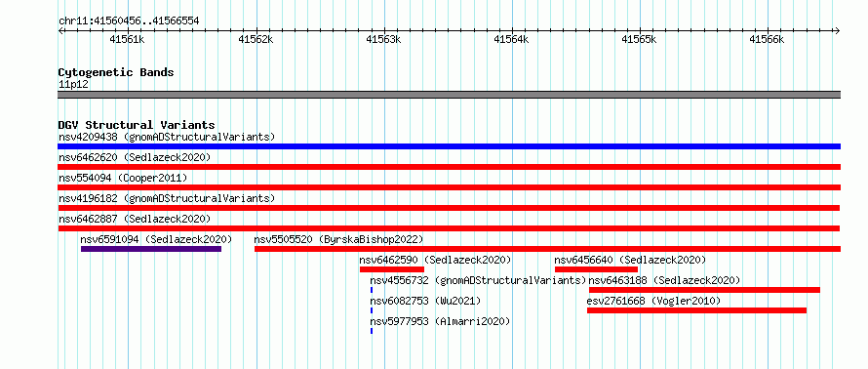Open variant label esv2761668 (Vogler2010)

coord(653,301)
